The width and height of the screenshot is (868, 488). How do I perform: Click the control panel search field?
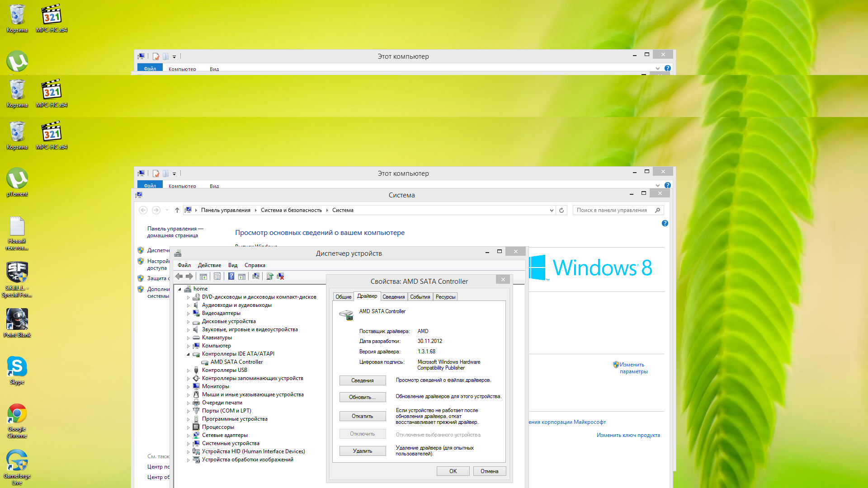[613, 210]
